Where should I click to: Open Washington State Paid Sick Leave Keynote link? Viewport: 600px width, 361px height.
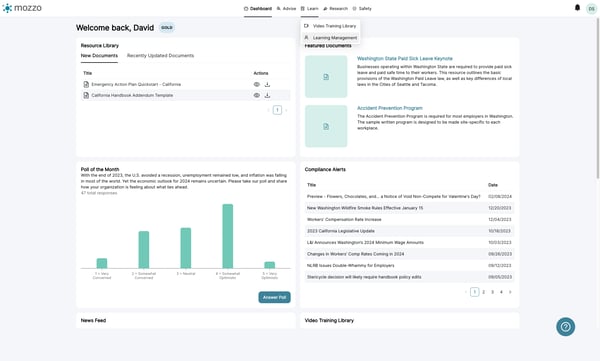click(x=405, y=59)
